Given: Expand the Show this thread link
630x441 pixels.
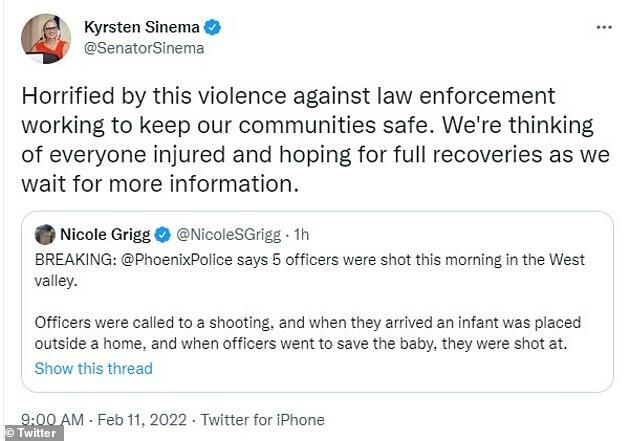Looking at the screenshot, I should (93, 369).
